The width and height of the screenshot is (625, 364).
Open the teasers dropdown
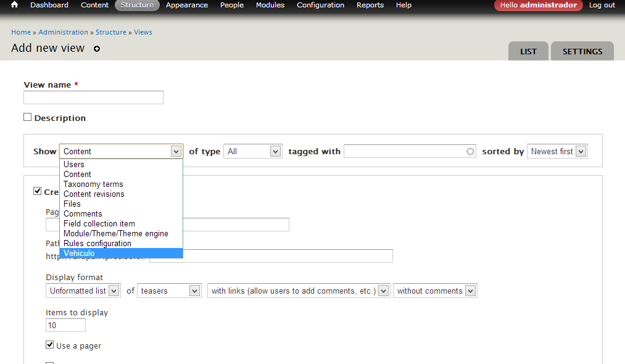pos(169,291)
